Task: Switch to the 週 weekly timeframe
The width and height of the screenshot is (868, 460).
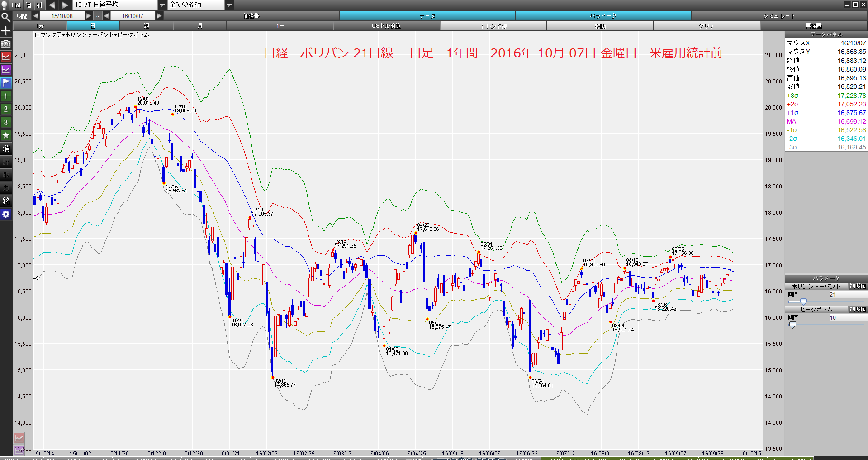Action: pyautogui.click(x=146, y=26)
